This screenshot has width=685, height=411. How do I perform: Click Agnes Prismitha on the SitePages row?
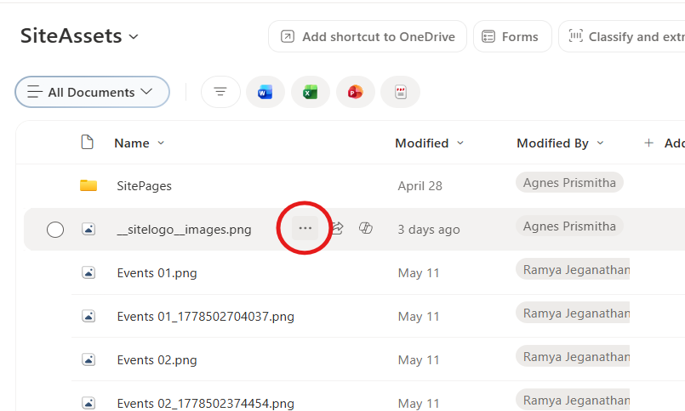coord(569,183)
